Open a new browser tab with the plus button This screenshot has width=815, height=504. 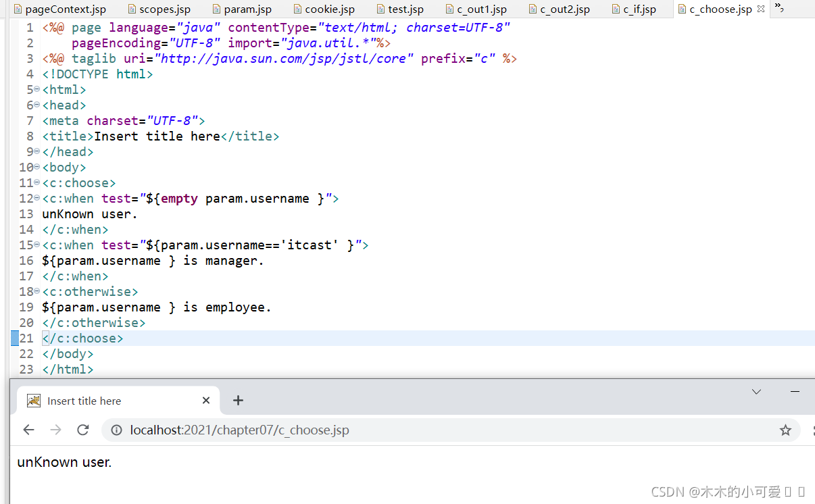tap(238, 401)
